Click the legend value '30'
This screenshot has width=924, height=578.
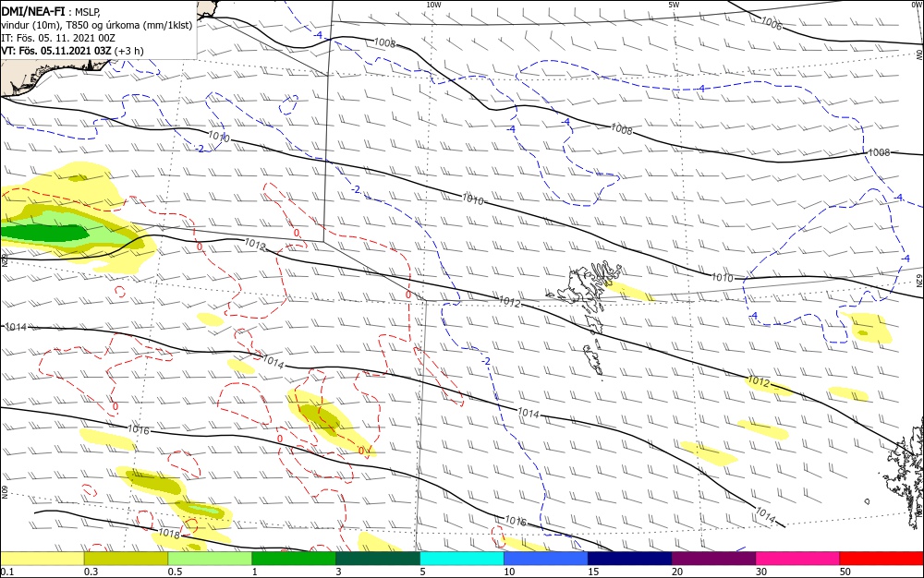point(761,572)
